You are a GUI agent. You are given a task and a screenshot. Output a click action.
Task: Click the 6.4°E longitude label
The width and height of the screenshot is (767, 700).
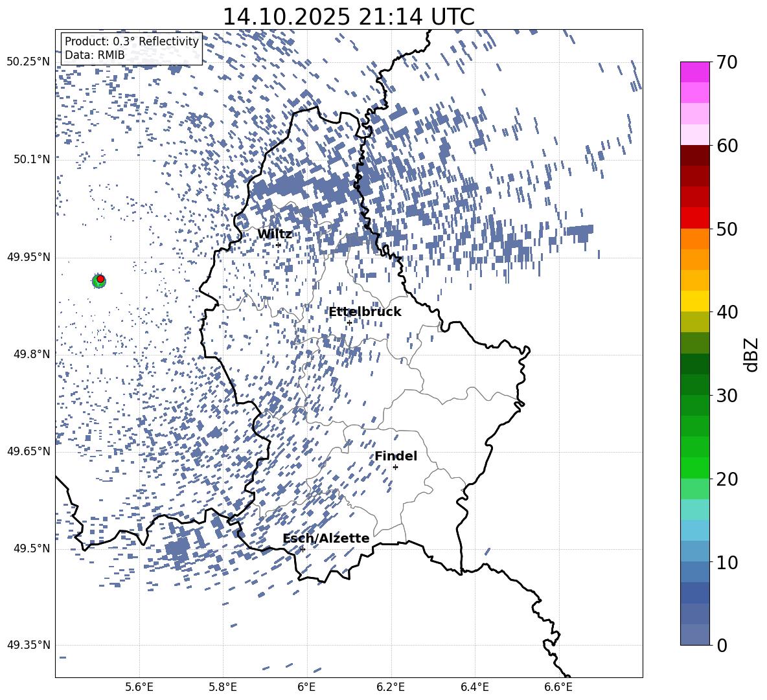pos(474,687)
